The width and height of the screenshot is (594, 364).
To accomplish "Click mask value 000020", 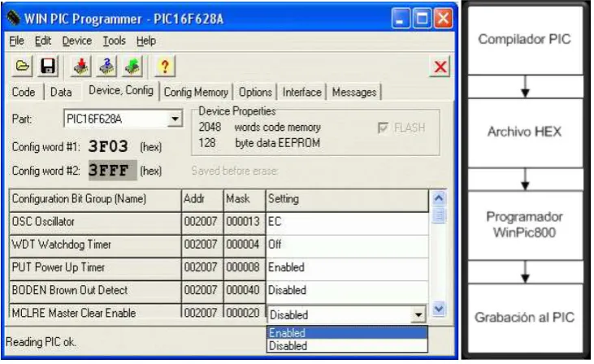I will (x=243, y=313).
